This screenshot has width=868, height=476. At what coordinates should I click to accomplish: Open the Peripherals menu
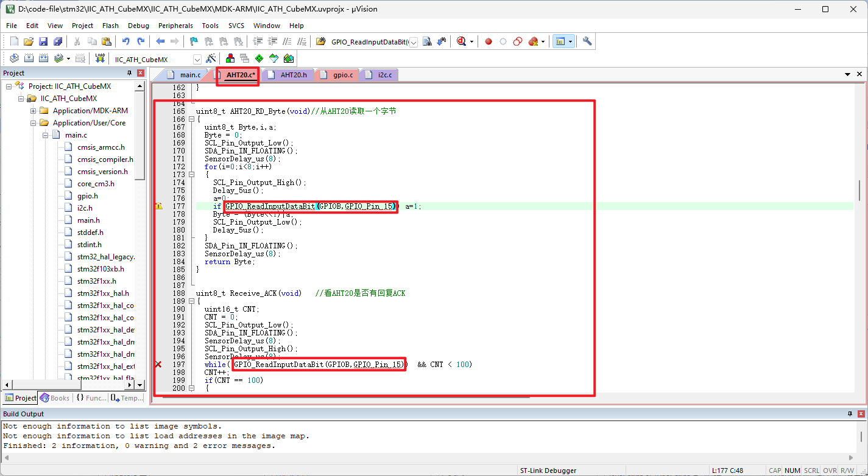(175, 26)
